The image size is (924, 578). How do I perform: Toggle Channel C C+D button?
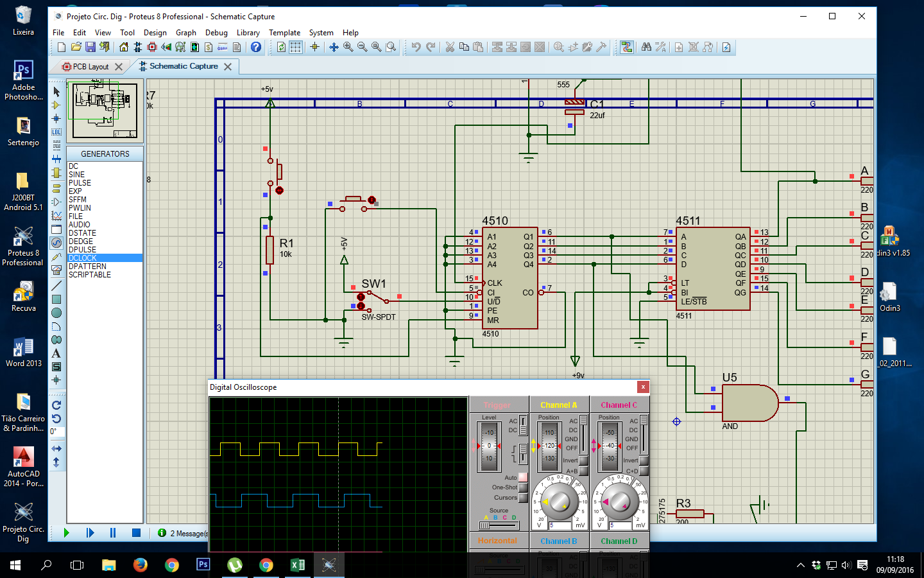click(644, 471)
